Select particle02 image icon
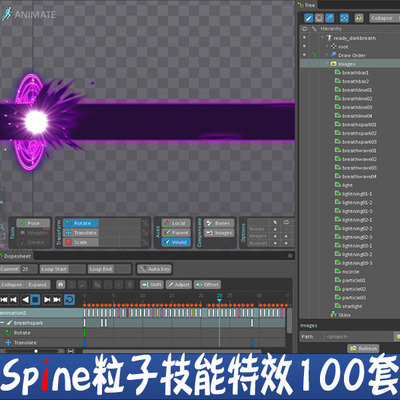 coord(337,289)
